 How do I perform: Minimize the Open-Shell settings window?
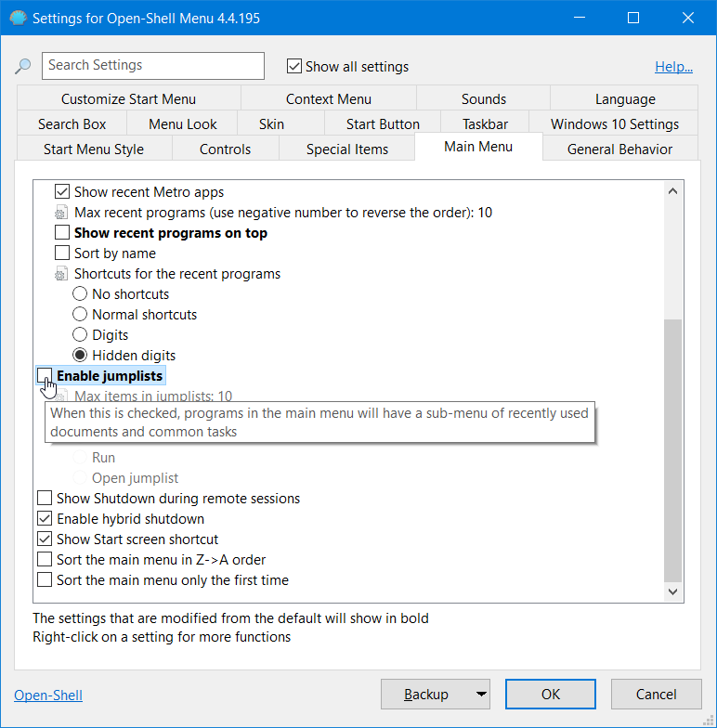click(580, 18)
